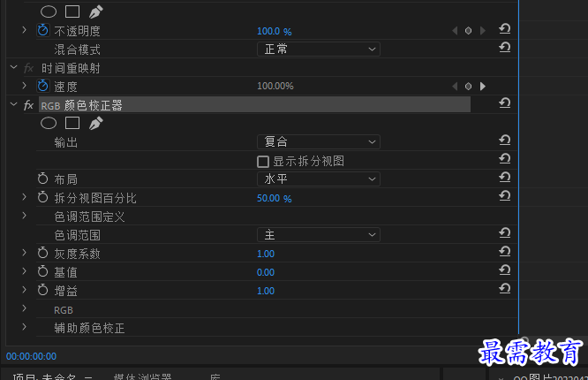Reset 显示拆分视图 parameter
Screen dimensions: 588x380
pos(505,159)
